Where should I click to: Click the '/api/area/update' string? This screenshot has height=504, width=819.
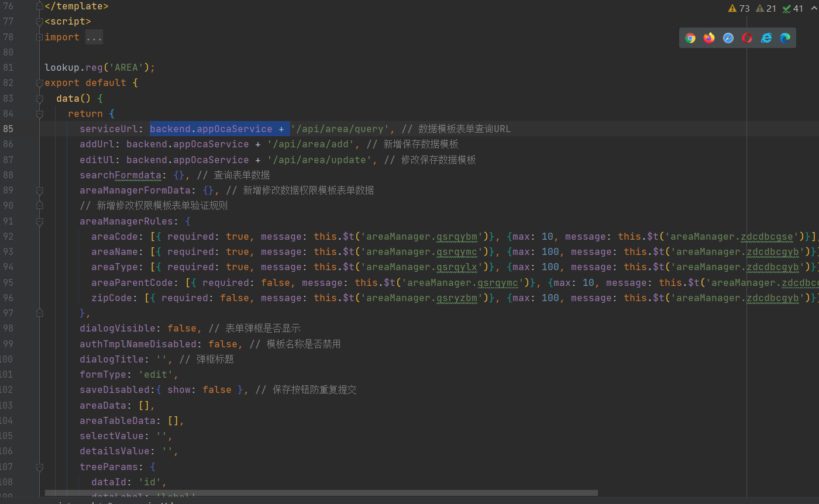[x=319, y=160]
